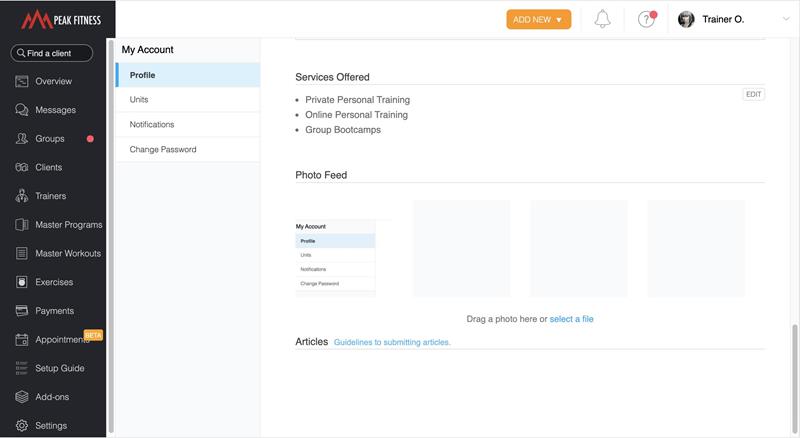This screenshot has width=800, height=438.
Task: Click the Settings gear icon
Action: pos(21,426)
